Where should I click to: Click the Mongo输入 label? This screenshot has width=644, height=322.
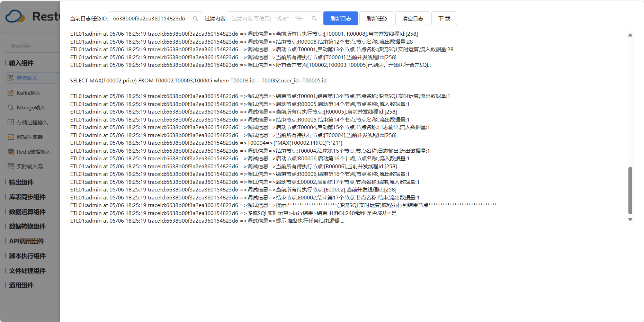31,108
